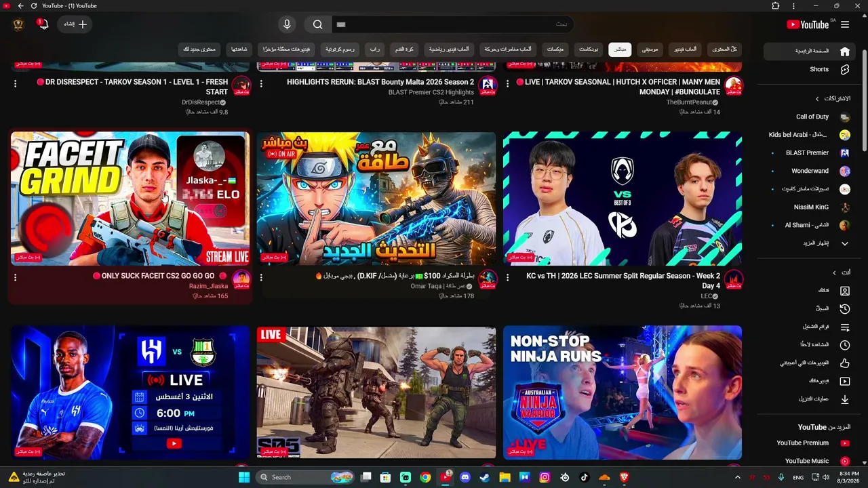The height and width of the screenshot is (488, 868).
Task: Select the ألعاب فيديو gaming filter chip
Action: (685, 49)
